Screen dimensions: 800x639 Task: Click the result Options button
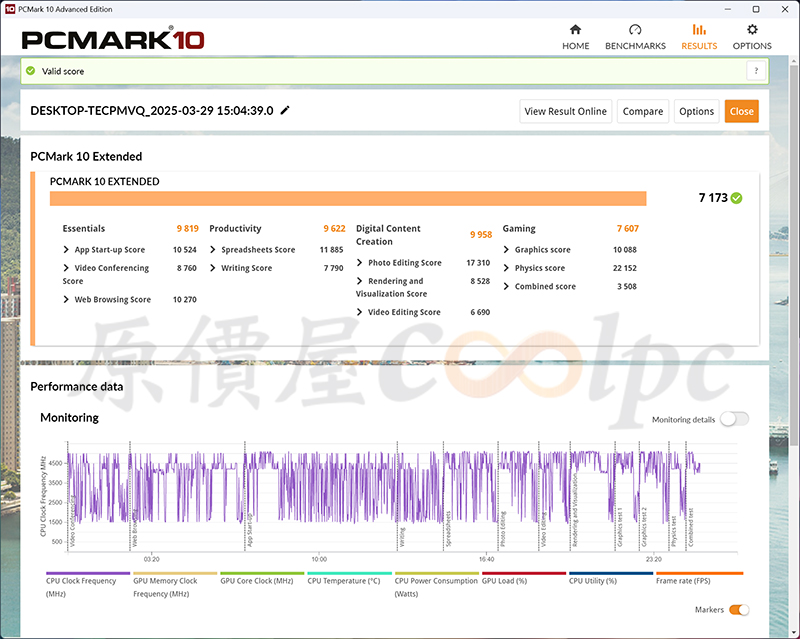point(696,111)
